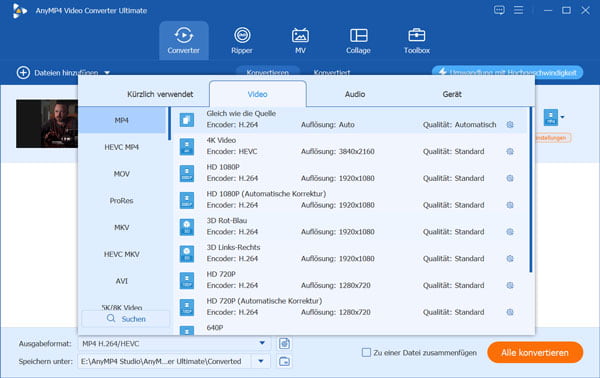Select AVI format category
The width and height of the screenshot is (600, 378).
click(122, 281)
